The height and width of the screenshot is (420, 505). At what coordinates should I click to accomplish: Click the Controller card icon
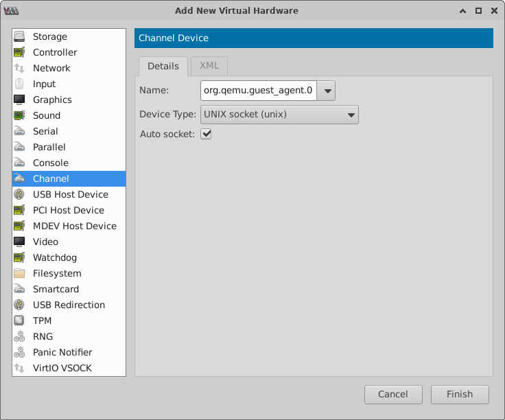tap(20, 52)
